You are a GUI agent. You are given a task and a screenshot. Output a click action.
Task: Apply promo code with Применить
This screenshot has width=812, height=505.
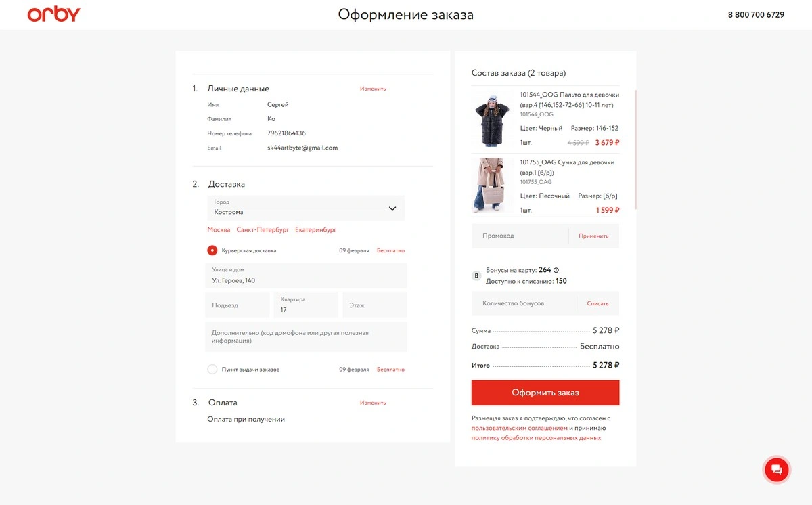click(x=593, y=236)
